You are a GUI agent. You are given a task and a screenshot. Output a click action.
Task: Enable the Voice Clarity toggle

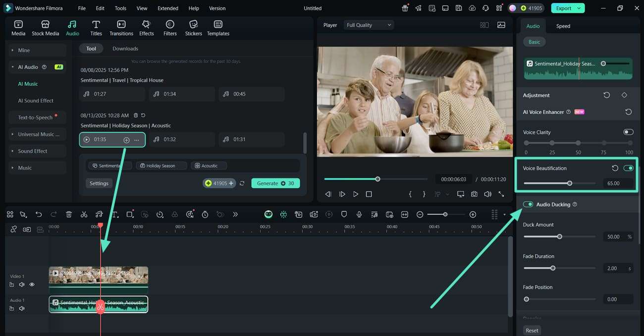click(628, 132)
